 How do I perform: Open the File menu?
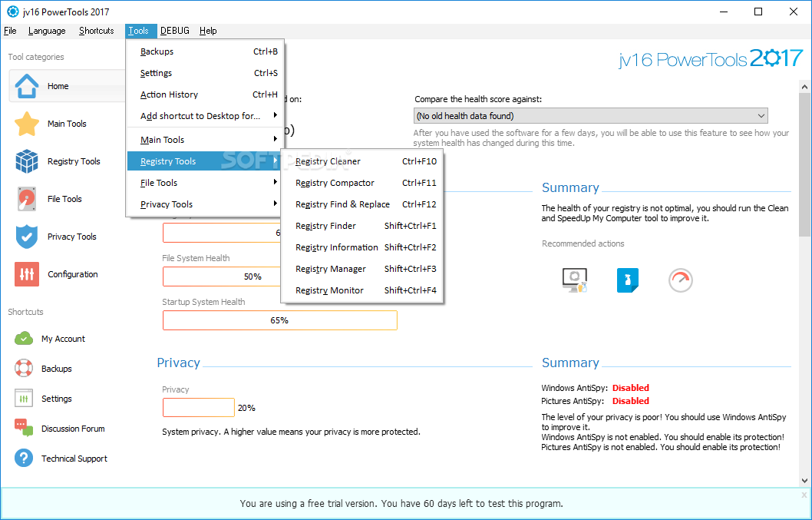click(x=10, y=31)
